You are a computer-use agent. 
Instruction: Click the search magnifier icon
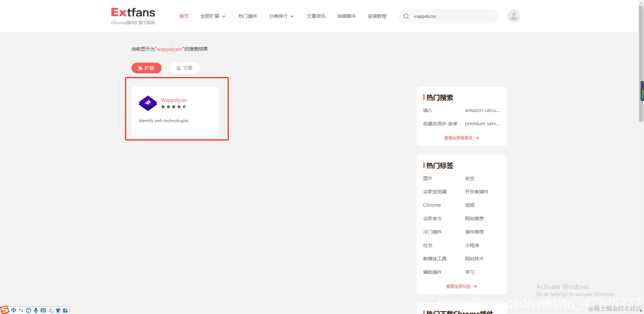pyautogui.click(x=406, y=16)
